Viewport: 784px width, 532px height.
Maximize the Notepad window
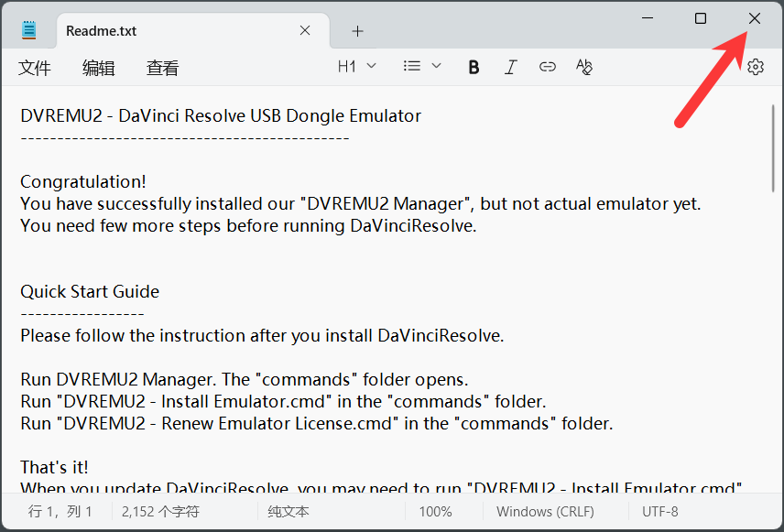(x=701, y=18)
